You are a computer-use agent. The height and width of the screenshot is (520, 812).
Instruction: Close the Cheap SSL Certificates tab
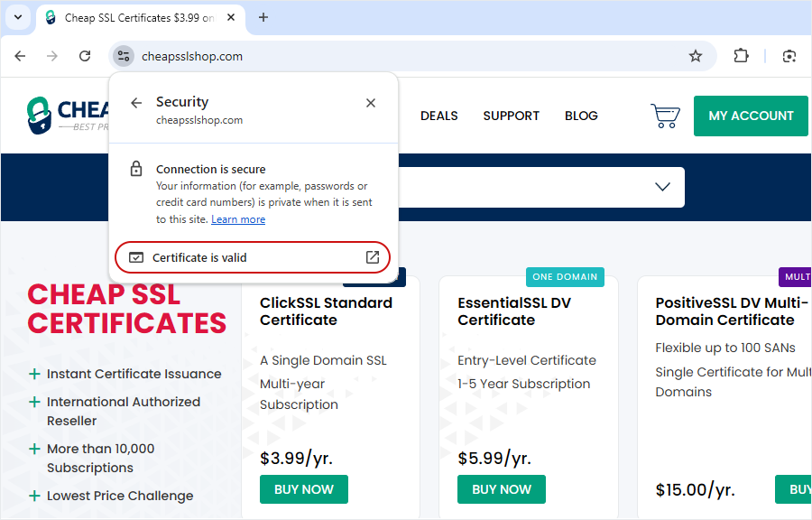(231, 18)
